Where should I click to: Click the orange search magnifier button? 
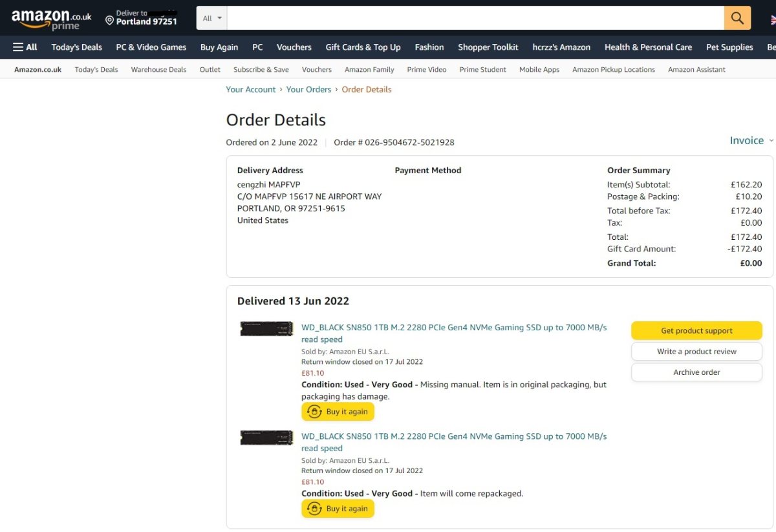tap(737, 18)
